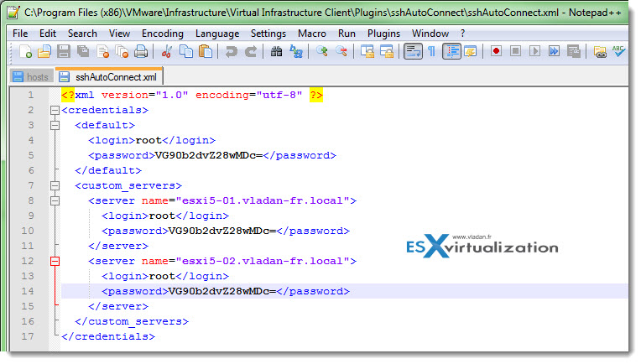Image resolution: width=641 pixels, height=364 pixels.
Task: Open the Encoding menu
Action: (x=162, y=34)
